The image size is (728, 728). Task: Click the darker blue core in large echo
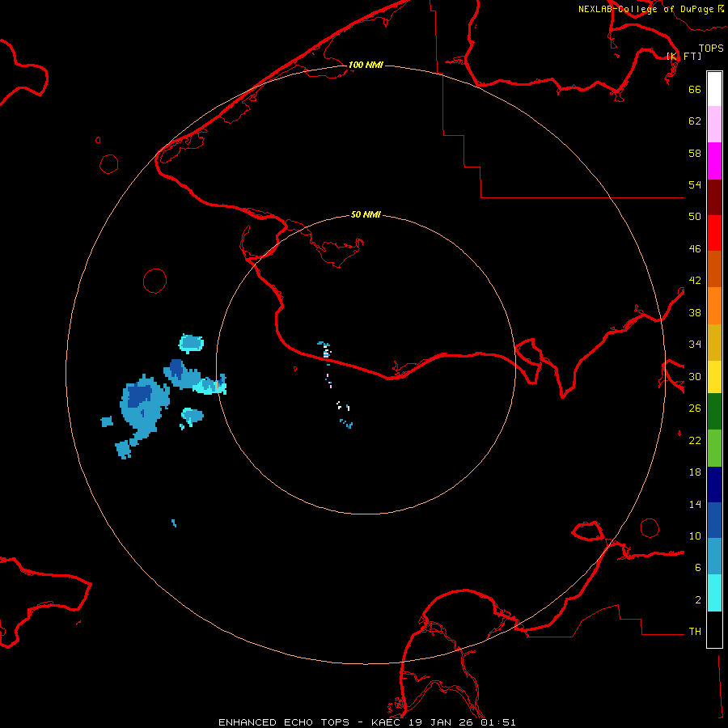click(140, 396)
